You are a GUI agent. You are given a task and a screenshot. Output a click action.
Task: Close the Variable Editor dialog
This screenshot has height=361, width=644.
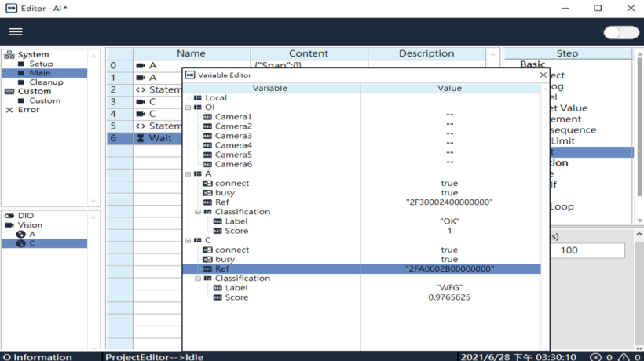click(543, 75)
